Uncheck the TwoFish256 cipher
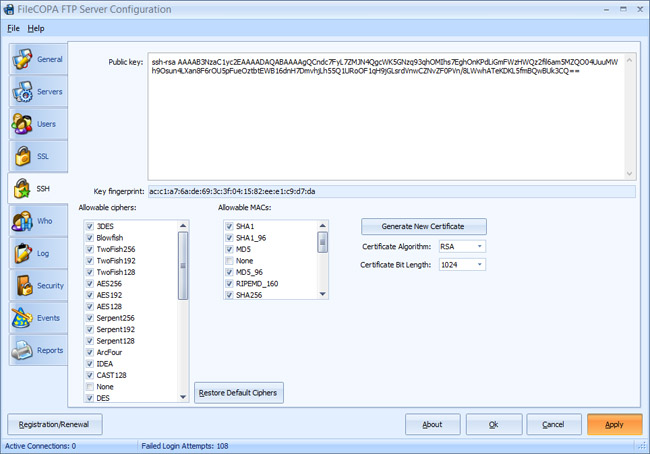Image resolution: width=650 pixels, height=454 pixels. [90, 249]
